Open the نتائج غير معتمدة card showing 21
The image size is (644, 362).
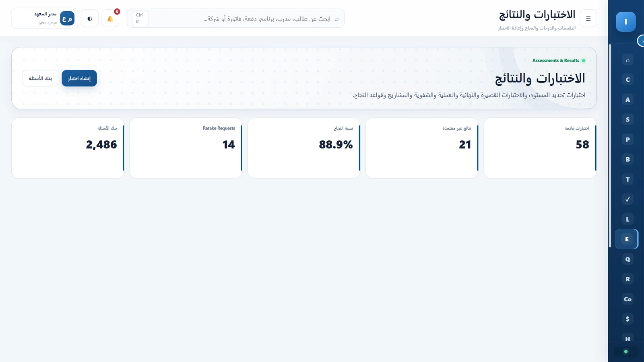422,148
